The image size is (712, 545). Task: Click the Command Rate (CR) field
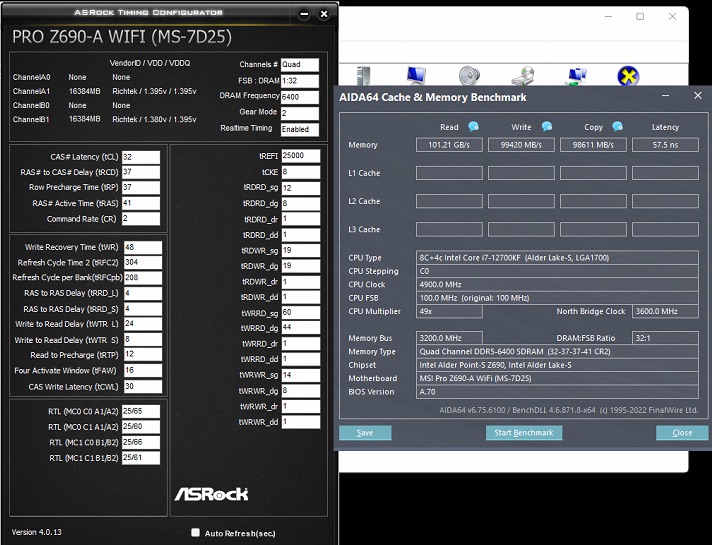pos(141,218)
